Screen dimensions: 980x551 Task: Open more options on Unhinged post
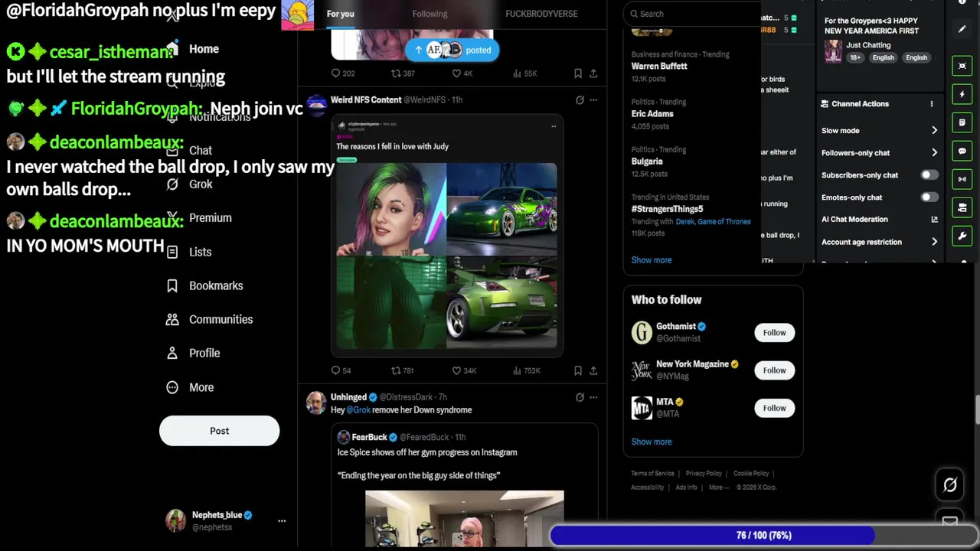pos(593,397)
